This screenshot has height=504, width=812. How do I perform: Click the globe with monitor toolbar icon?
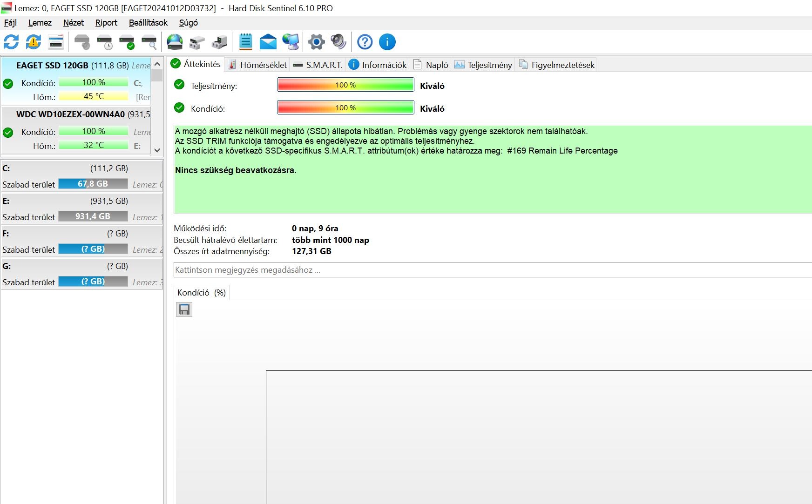(291, 42)
